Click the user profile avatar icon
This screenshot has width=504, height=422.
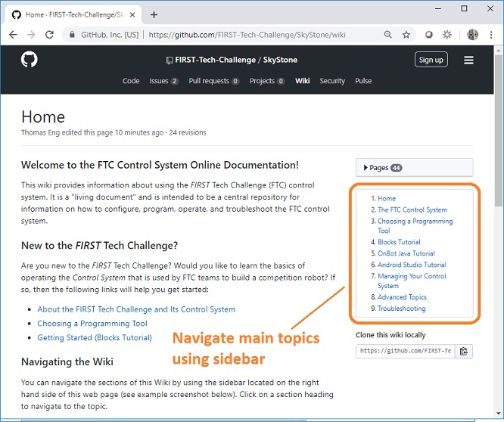(472, 35)
